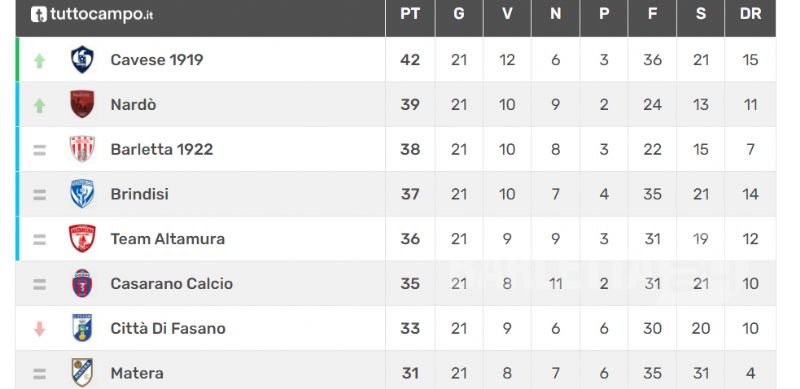
Task: Open the Team Altamura name link
Action: click(x=167, y=239)
